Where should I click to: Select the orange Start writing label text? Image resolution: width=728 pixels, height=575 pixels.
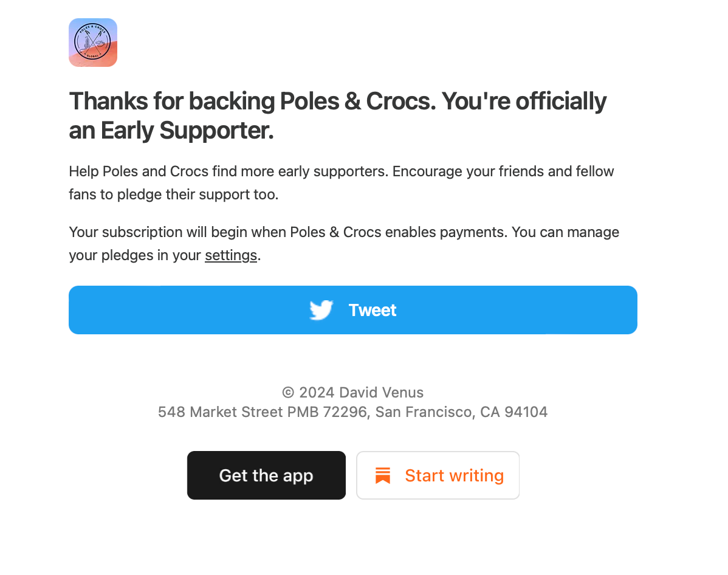click(x=454, y=475)
